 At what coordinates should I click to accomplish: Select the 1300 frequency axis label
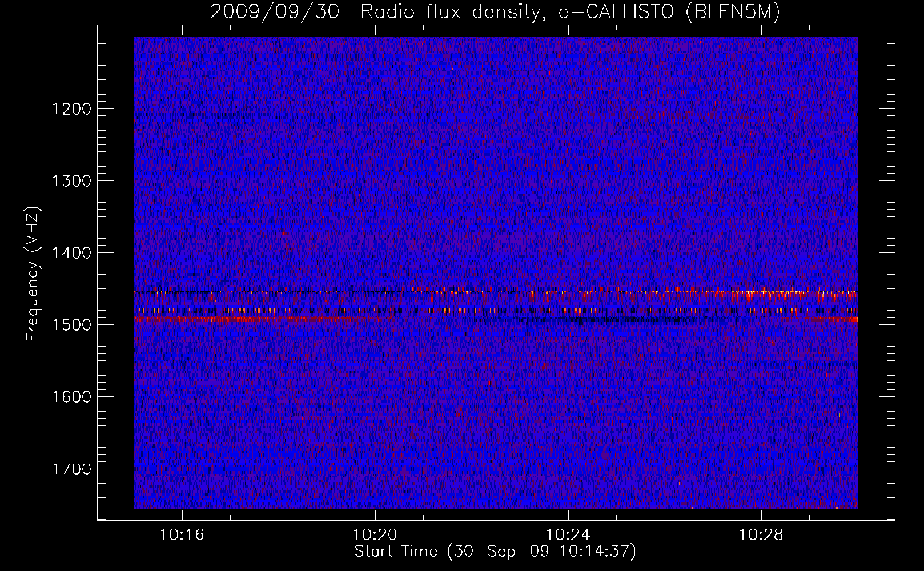coord(71,181)
